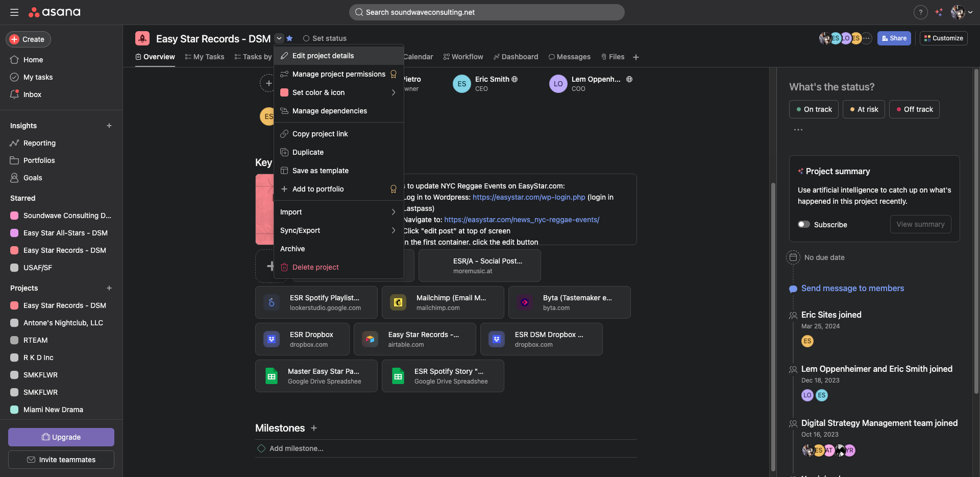
Task: Click the hamburger menu icon
Action: coord(14,12)
